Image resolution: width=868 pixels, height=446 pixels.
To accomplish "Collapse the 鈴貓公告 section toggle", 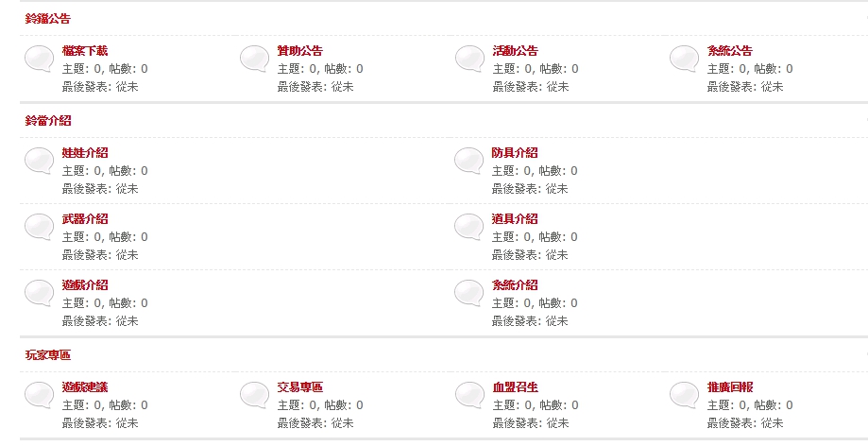I will (865, 19).
